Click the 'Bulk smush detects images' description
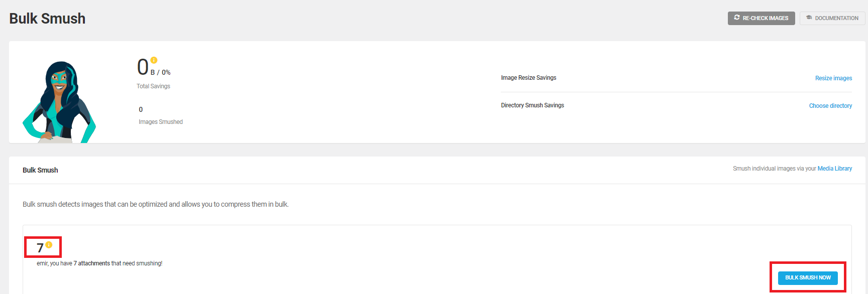The height and width of the screenshot is (294, 868). click(x=156, y=204)
